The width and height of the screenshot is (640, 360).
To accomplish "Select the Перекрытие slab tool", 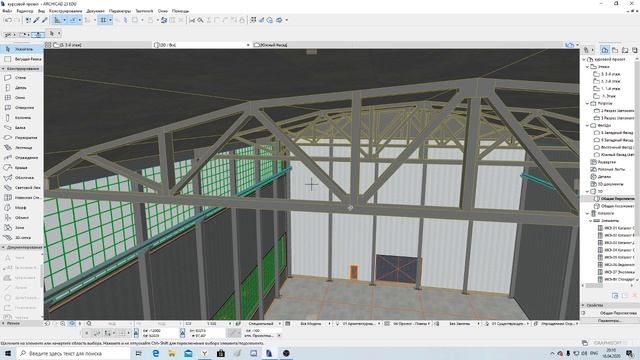I will click(x=22, y=138).
